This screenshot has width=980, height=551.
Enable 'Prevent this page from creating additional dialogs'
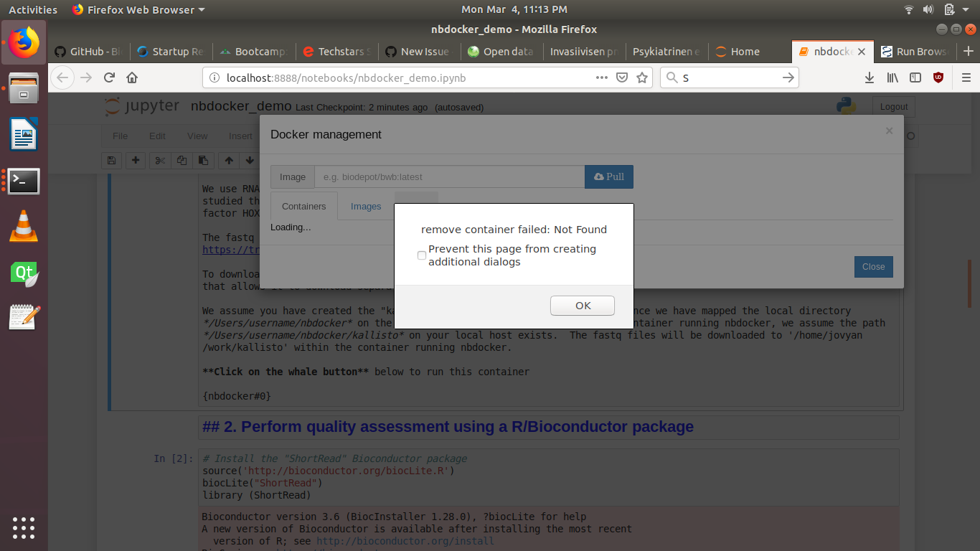point(422,255)
